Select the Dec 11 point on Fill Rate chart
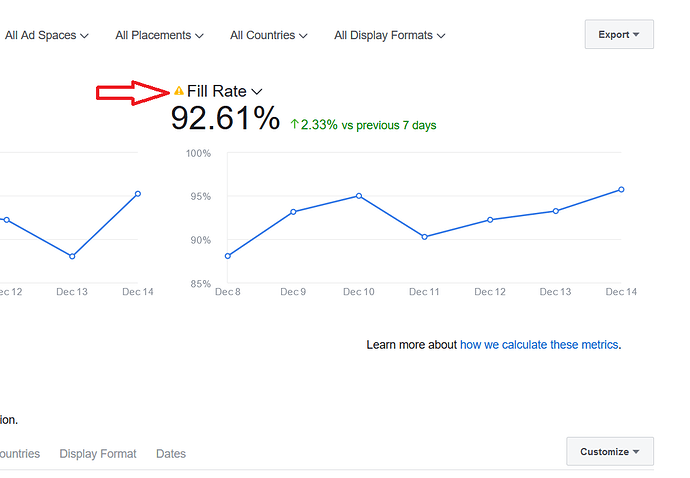 pyautogui.click(x=425, y=237)
